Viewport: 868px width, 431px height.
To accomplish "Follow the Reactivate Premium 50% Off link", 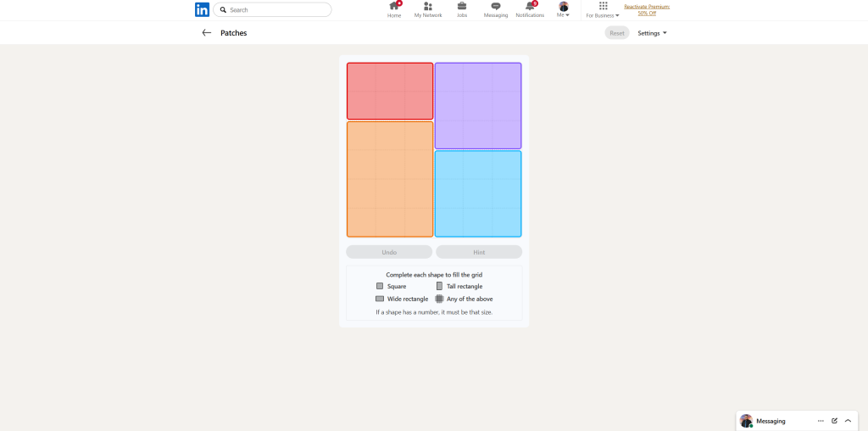I will pos(647,10).
